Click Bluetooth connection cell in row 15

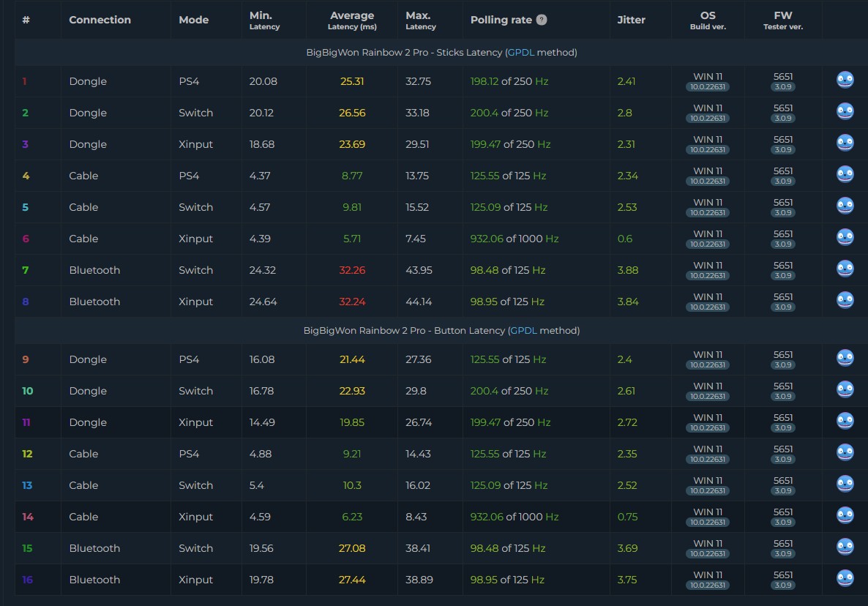point(94,548)
